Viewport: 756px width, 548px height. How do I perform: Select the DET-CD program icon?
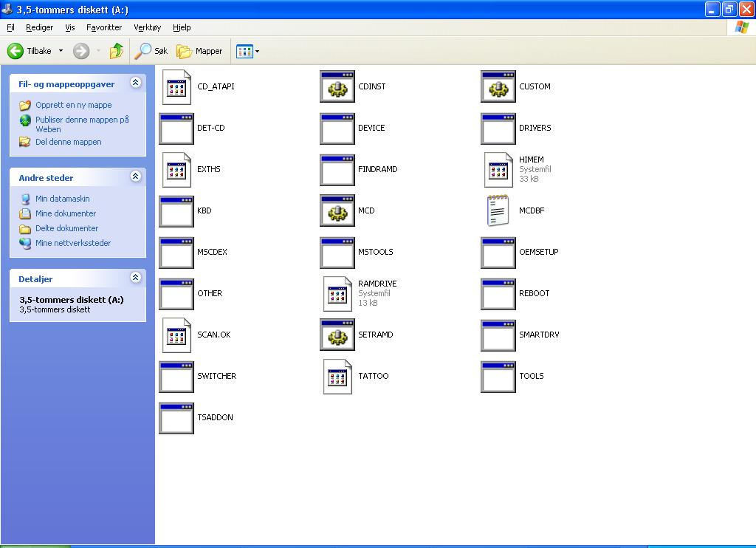click(x=176, y=129)
